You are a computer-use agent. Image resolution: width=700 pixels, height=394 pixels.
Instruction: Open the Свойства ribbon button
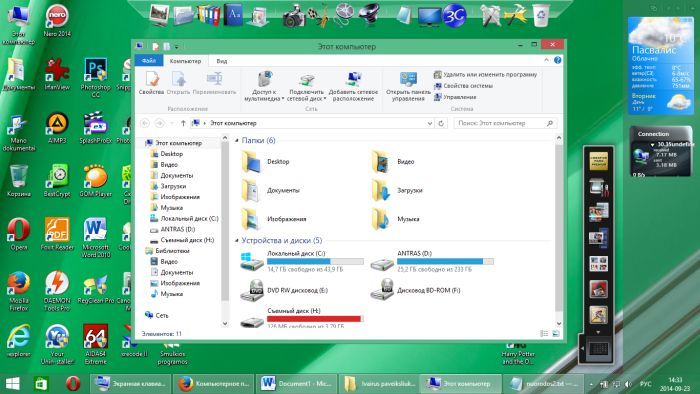point(151,83)
